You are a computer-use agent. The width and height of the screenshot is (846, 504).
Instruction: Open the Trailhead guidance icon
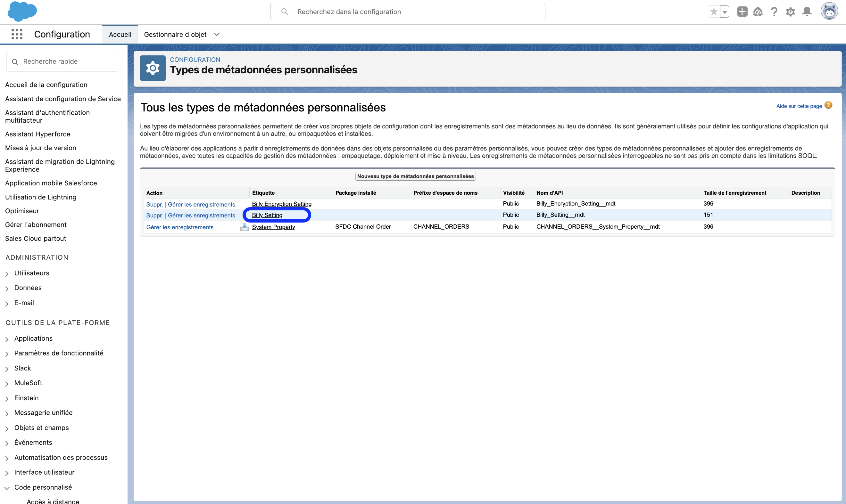(x=758, y=12)
